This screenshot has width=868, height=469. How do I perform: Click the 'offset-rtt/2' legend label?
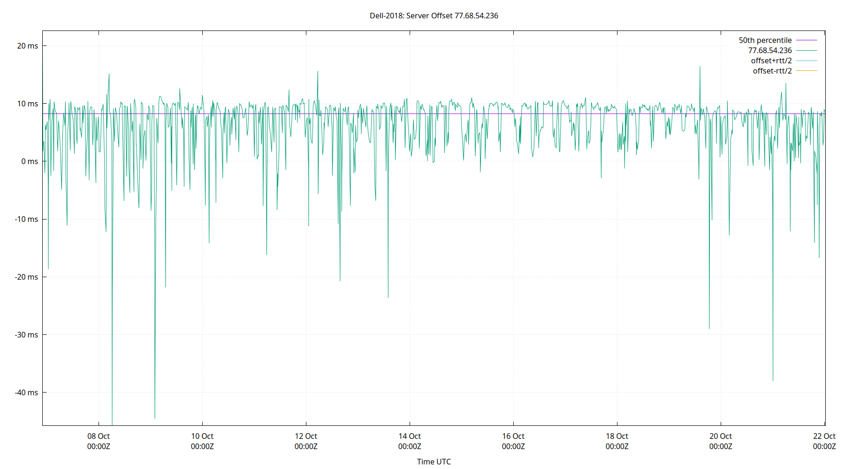pos(772,71)
